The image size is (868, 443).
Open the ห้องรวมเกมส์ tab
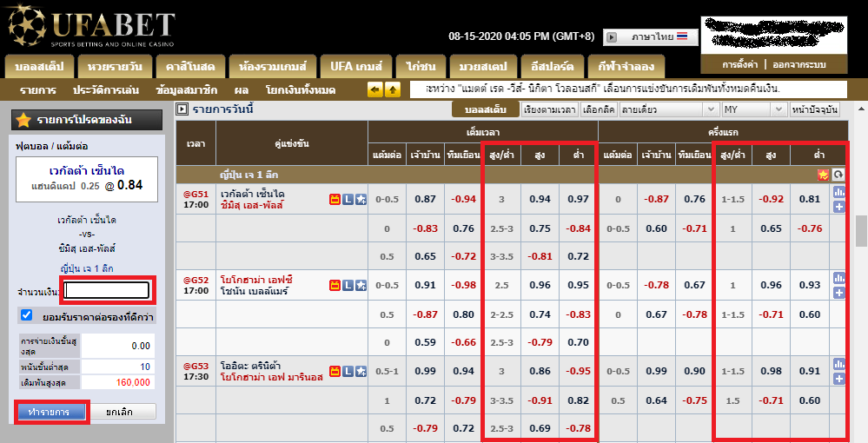point(272,66)
